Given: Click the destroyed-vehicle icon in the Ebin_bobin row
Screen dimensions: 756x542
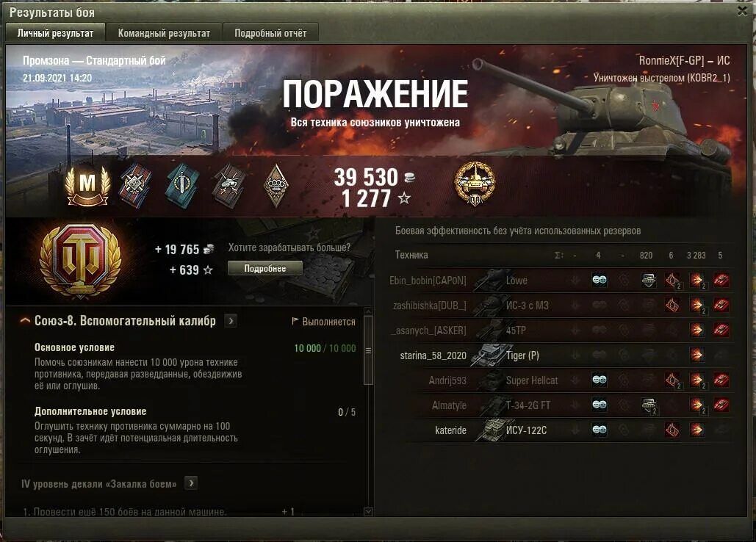Looking at the screenshot, I should 721,281.
